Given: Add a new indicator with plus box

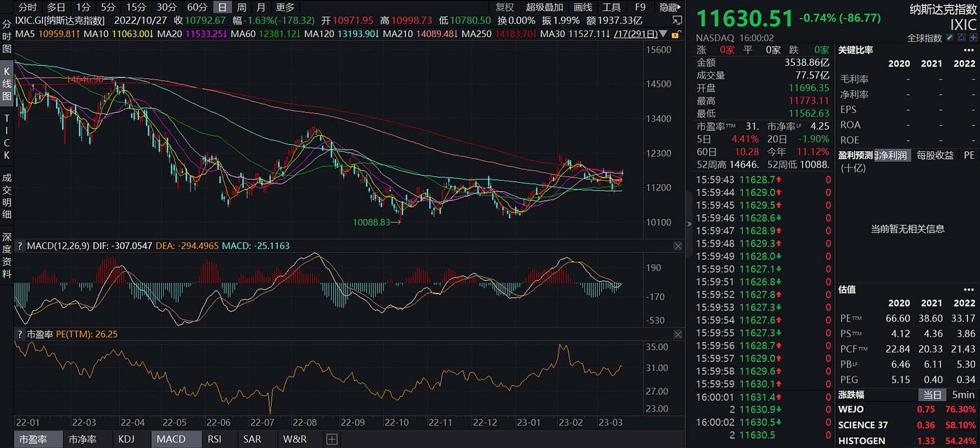Looking at the screenshot, I should click(x=332, y=440).
